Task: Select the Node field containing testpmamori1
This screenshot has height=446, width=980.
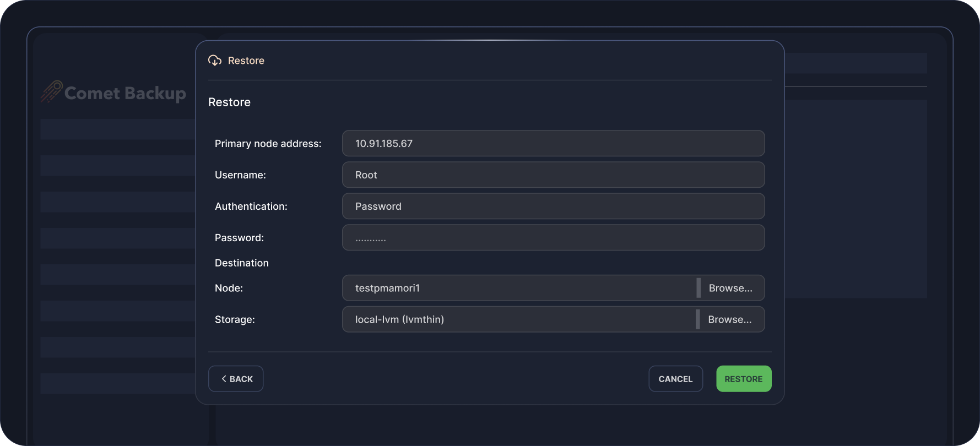Action: 518,288
